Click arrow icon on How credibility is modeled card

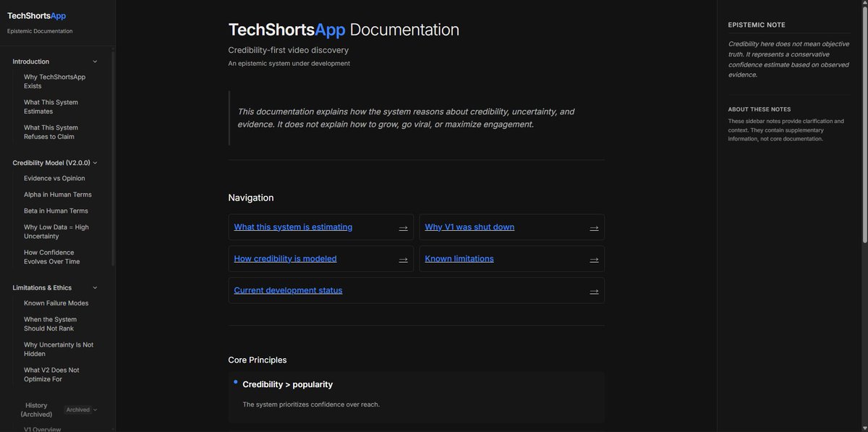click(x=404, y=260)
